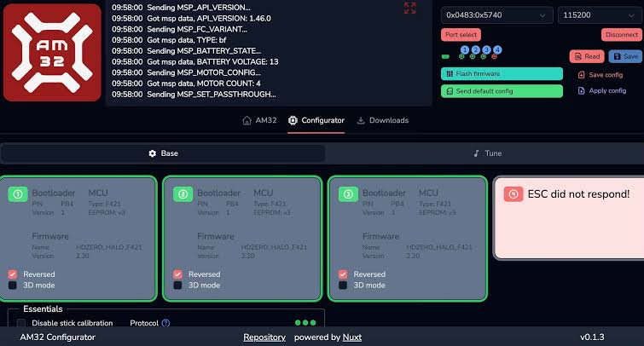Click Apply config link
Image resolution: width=644 pixels, height=346 pixels.
(602, 90)
